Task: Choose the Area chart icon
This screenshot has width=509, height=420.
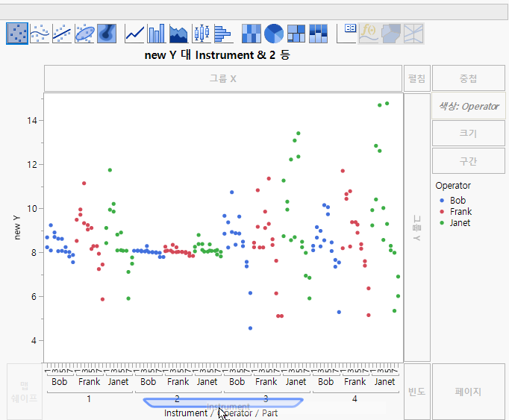Action: [179, 34]
